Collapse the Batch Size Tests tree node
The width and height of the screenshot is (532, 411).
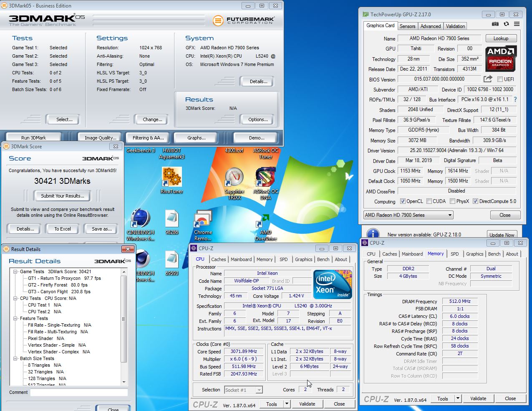coord(15,358)
